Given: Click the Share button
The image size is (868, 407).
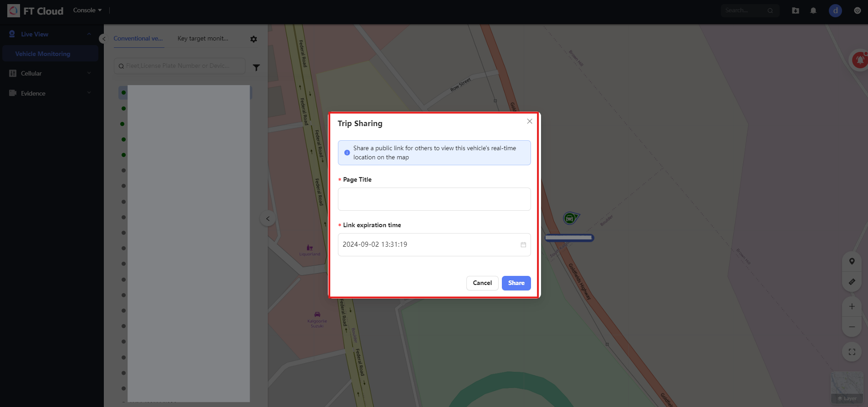Looking at the screenshot, I should coord(516,283).
